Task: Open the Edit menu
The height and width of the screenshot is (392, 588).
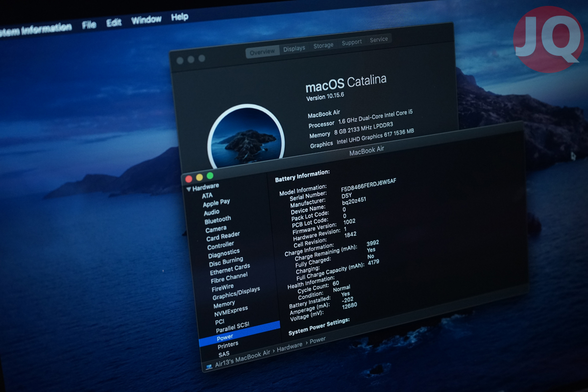Action: (x=114, y=23)
